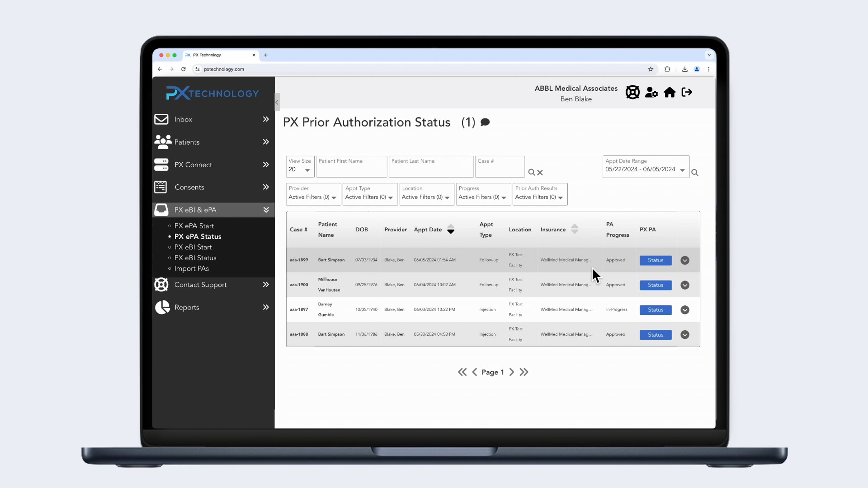868x488 pixels.
Task: Click Patient First Name field
Action: [x=352, y=166]
